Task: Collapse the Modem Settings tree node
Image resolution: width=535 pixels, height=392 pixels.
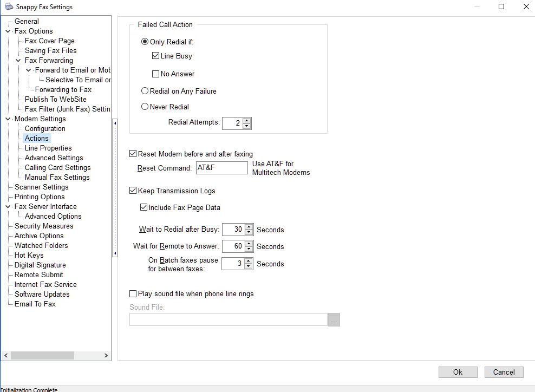Action: [x=8, y=119]
